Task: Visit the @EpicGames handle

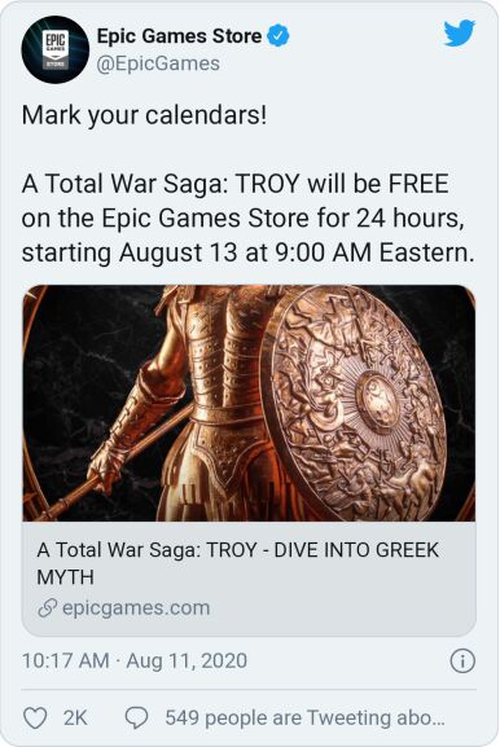Action: coord(158,64)
